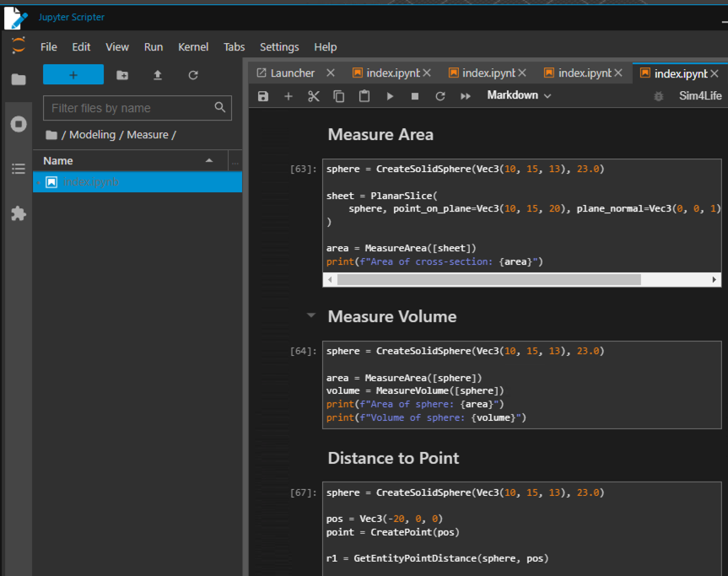Interrupt the kernel stop icon

(x=415, y=96)
